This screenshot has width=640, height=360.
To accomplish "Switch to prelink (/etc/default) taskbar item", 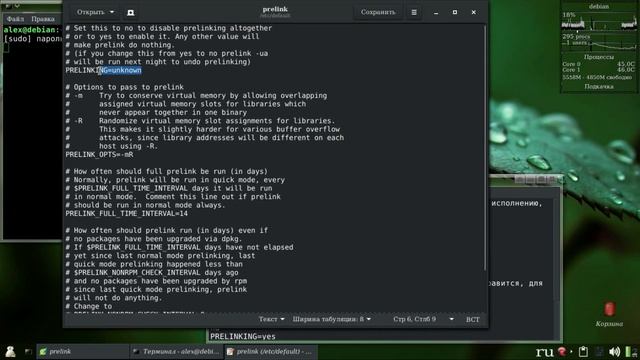I will pos(270,351).
